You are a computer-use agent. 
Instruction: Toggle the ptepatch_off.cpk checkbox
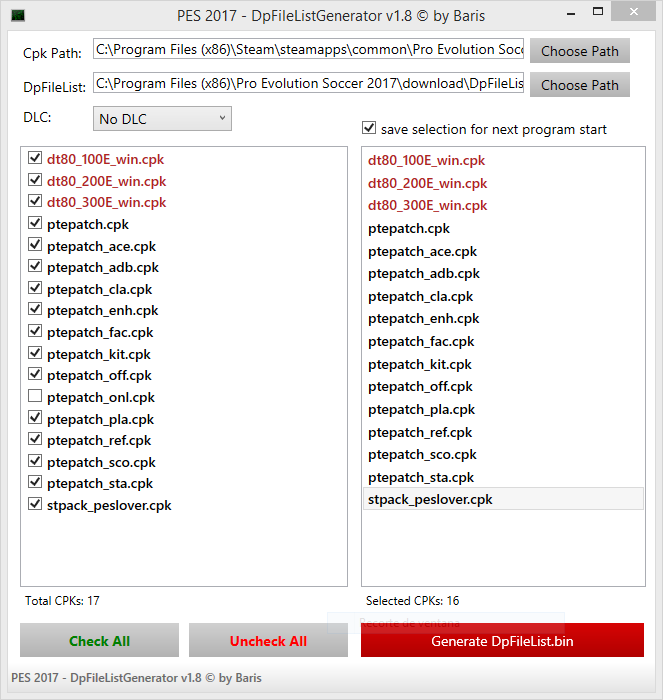(x=35, y=374)
